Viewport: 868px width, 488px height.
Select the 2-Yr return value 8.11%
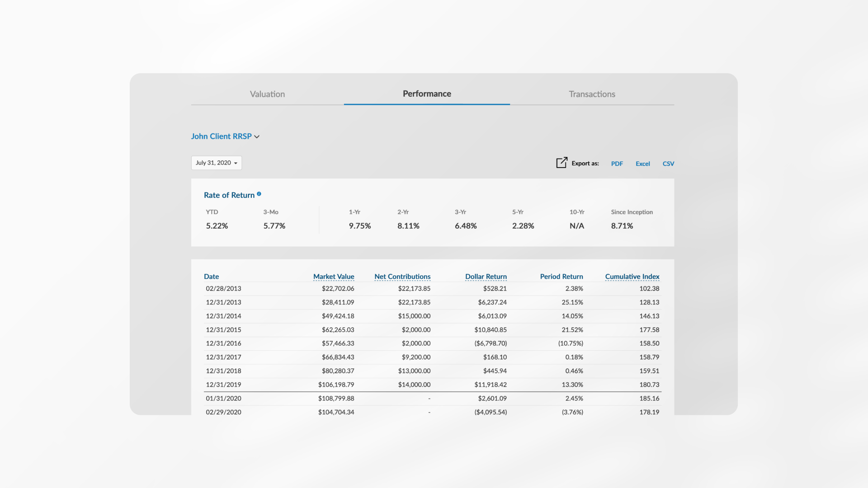pos(408,226)
